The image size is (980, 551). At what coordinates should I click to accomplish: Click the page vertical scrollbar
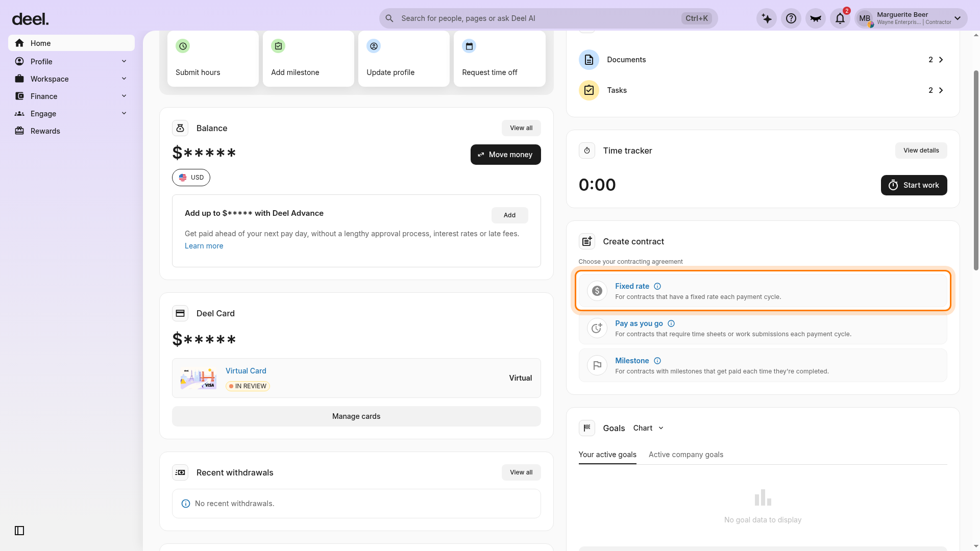tap(976, 170)
